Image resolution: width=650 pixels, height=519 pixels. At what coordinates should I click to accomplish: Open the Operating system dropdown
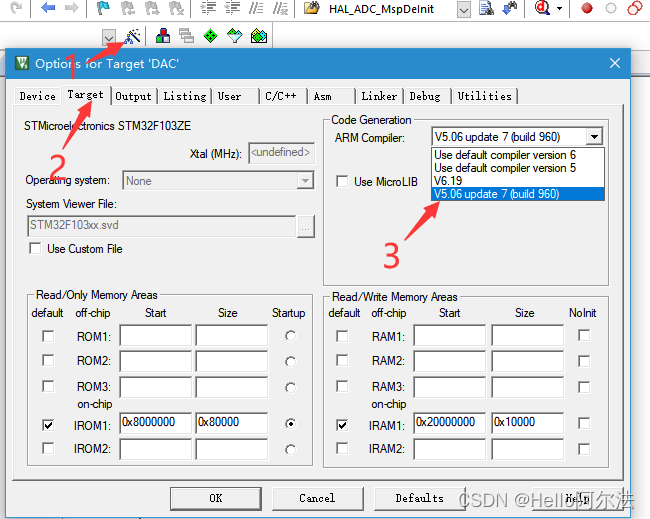306,181
